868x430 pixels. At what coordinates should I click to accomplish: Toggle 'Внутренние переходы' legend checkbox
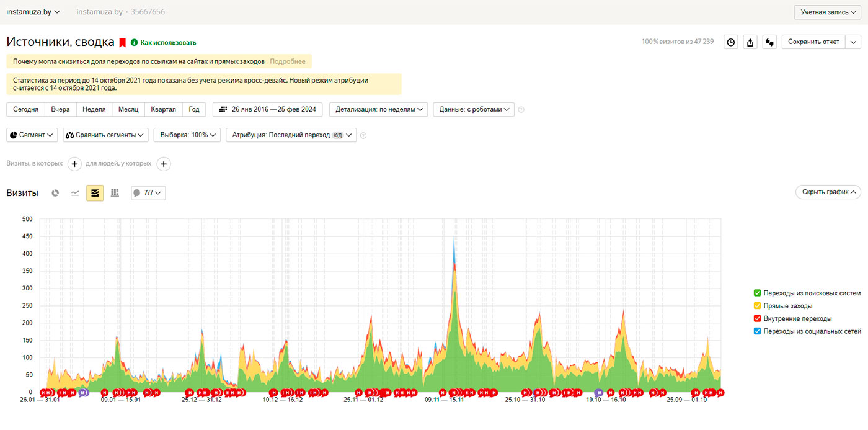click(757, 318)
